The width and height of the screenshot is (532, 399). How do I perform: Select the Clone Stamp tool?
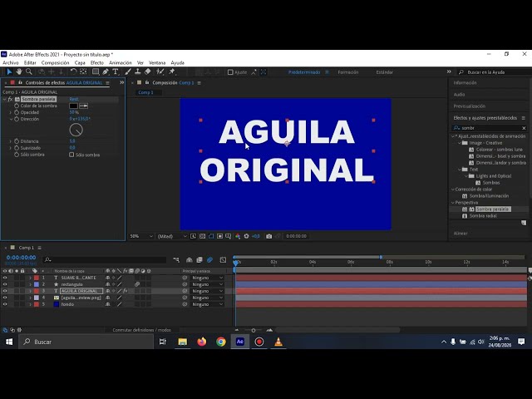(x=137, y=71)
